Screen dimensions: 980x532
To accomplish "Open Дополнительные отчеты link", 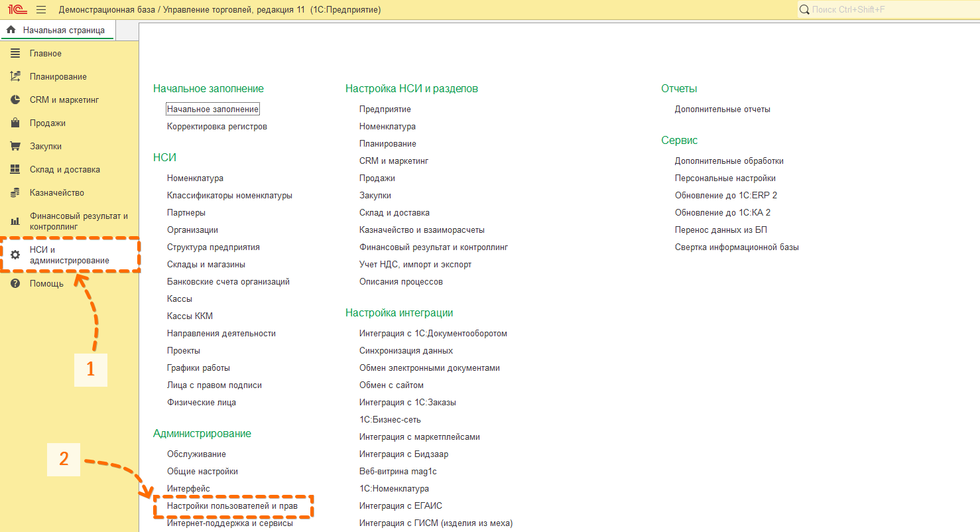I will (722, 109).
